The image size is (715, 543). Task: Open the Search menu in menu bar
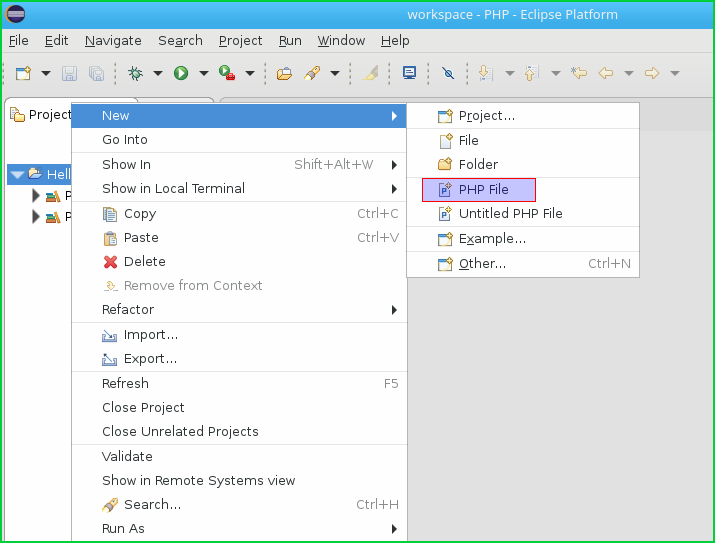pos(180,41)
